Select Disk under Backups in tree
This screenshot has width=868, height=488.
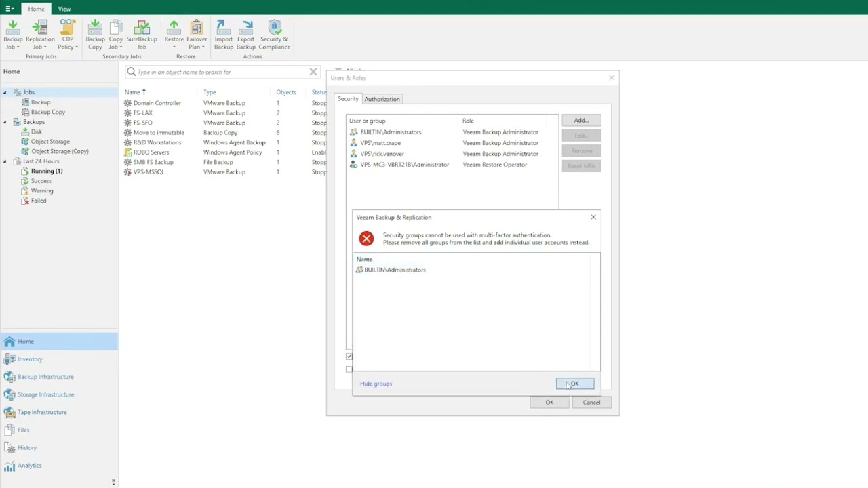pos(37,131)
